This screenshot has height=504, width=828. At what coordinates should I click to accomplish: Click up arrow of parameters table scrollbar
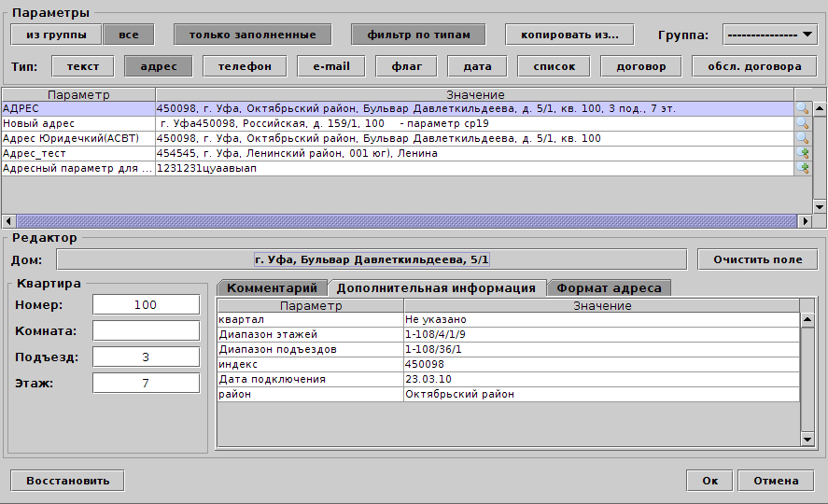(820, 109)
